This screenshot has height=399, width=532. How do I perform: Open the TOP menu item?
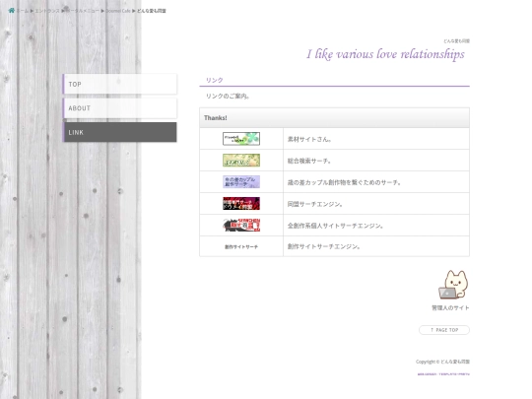click(120, 84)
